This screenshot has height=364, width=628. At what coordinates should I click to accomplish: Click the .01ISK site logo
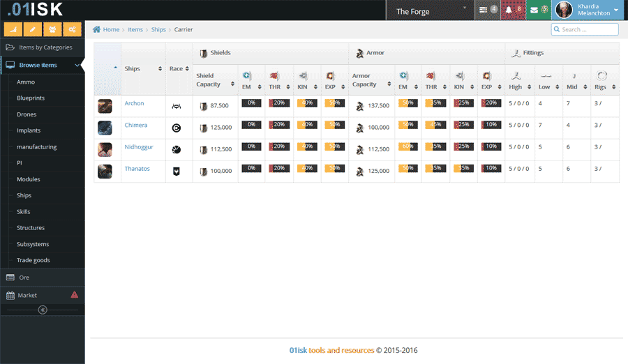click(35, 9)
